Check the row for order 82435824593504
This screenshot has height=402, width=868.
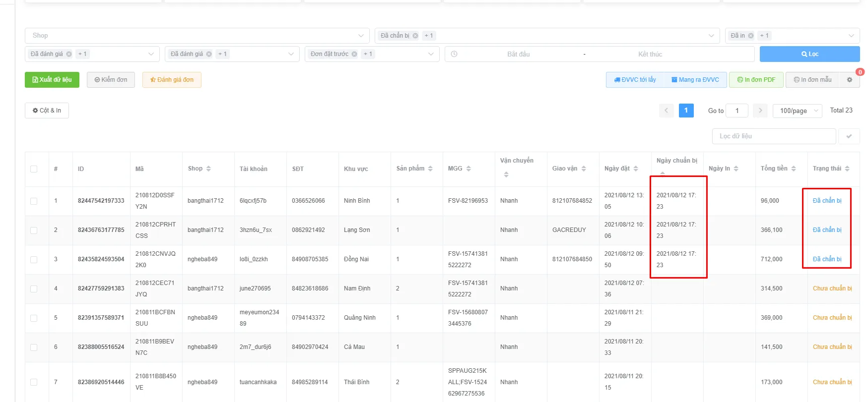[x=34, y=260]
